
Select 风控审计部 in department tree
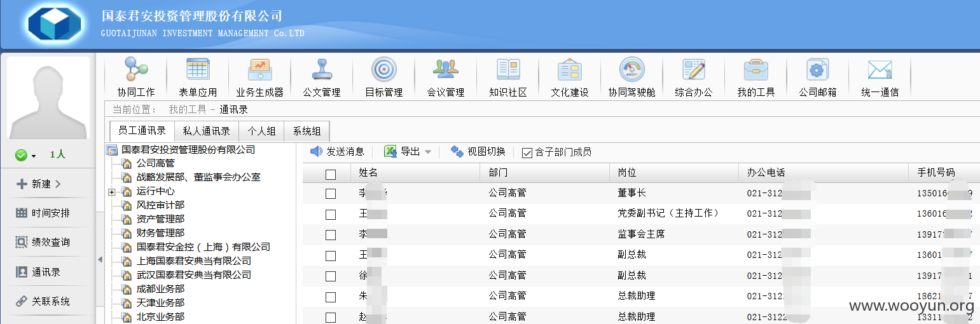click(160, 205)
